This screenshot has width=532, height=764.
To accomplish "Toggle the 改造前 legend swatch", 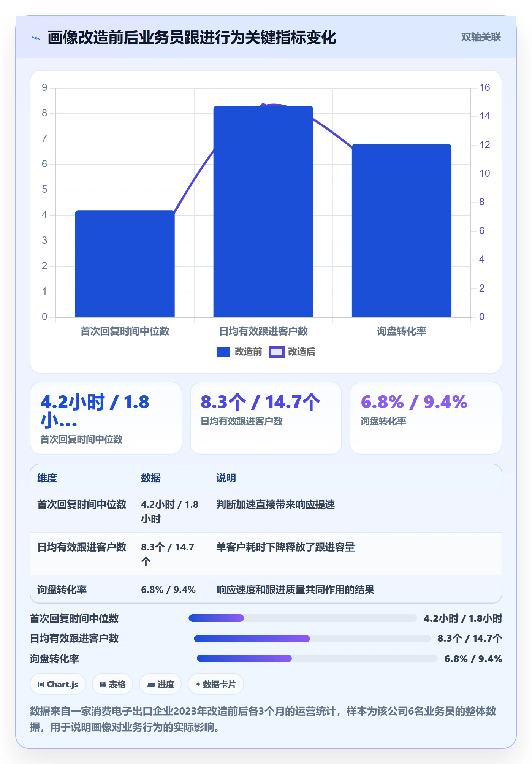I will tap(223, 352).
